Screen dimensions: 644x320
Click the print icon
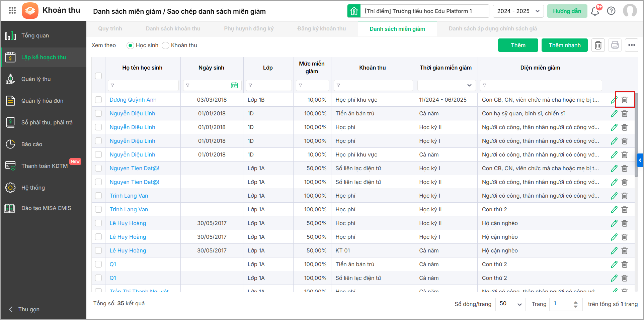point(615,45)
